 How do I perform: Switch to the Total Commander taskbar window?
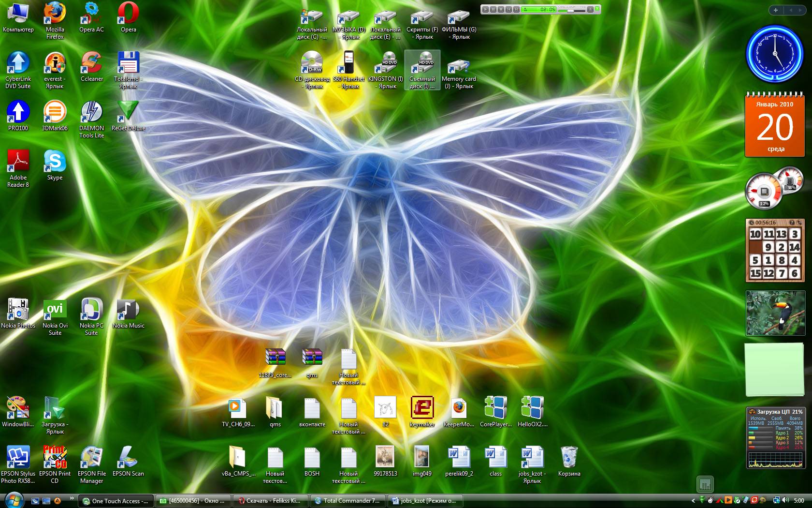pos(348,501)
